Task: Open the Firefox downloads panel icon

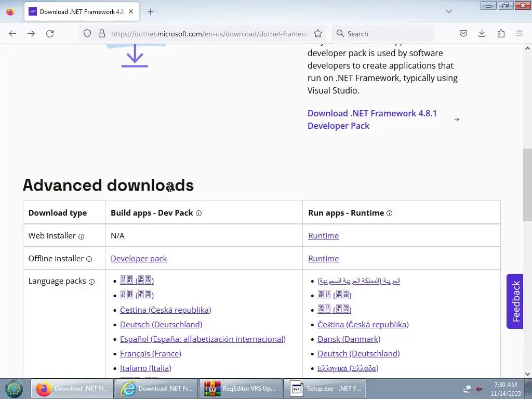Action: (x=482, y=33)
